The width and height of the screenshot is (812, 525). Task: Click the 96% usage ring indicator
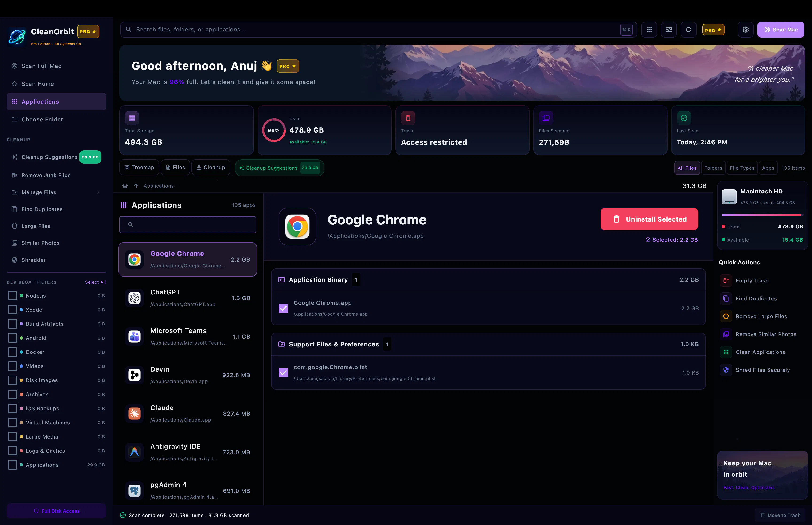(274, 130)
